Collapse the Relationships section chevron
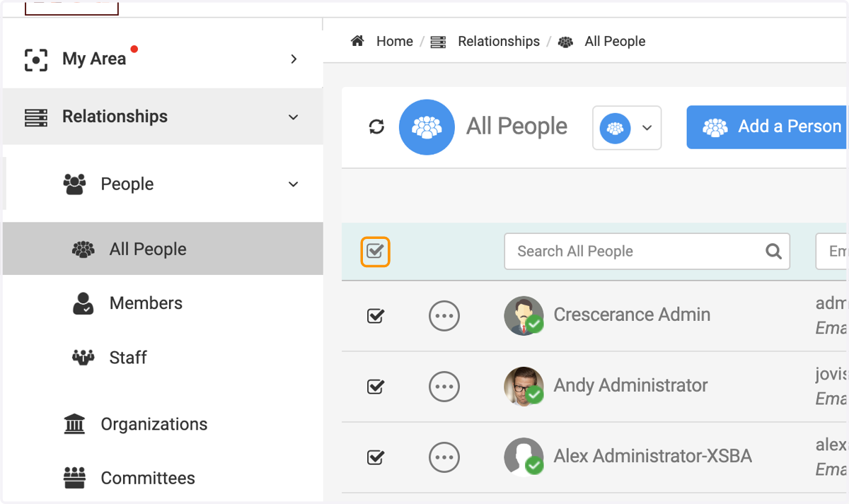 click(x=294, y=117)
